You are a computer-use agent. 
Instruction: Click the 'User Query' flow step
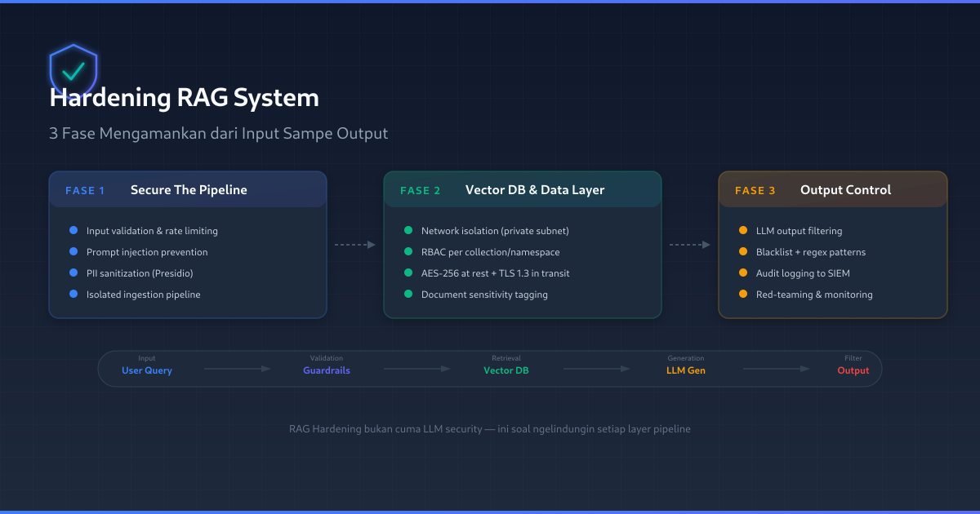[147, 370]
